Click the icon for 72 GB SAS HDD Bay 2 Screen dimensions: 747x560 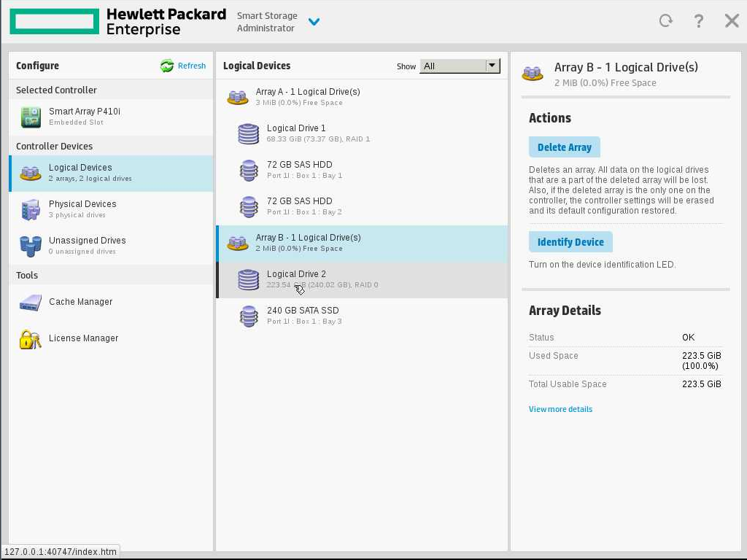click(x=248, y=207)
